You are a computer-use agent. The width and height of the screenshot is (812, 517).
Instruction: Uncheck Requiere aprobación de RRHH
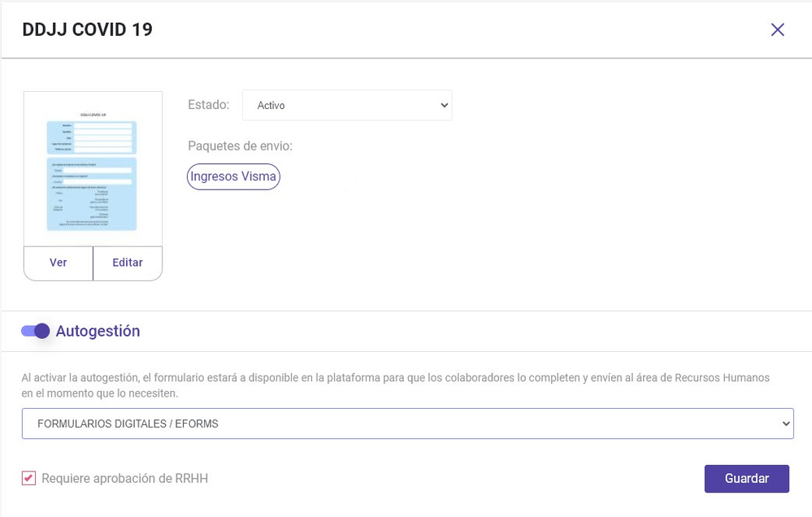pos(29,478)
